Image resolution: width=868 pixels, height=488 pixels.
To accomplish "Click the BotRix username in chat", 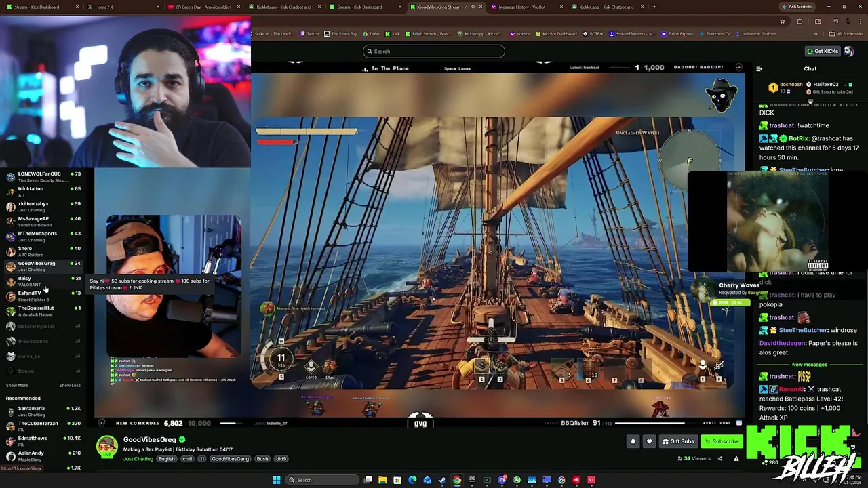I will (799, 138).
